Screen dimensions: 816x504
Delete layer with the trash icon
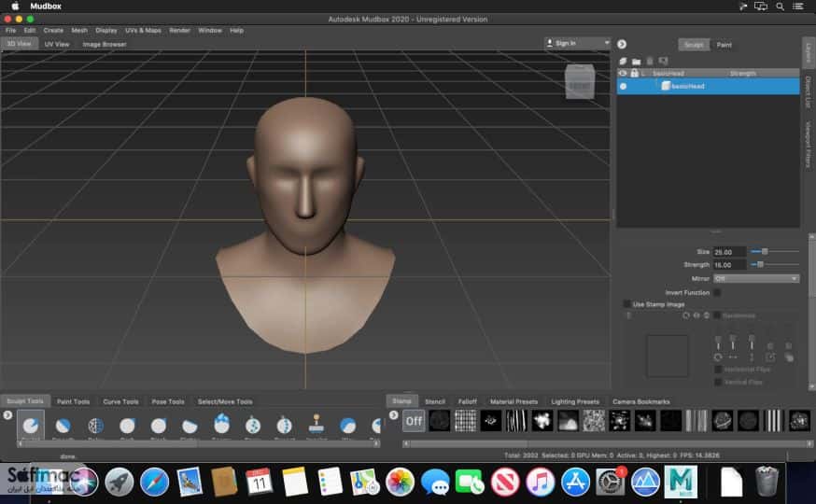(650, 62)
